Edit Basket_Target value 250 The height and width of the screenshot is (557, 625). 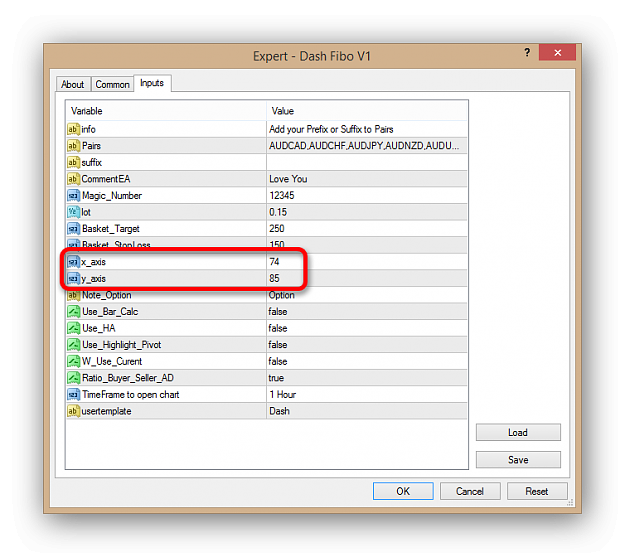pos(367,229)
